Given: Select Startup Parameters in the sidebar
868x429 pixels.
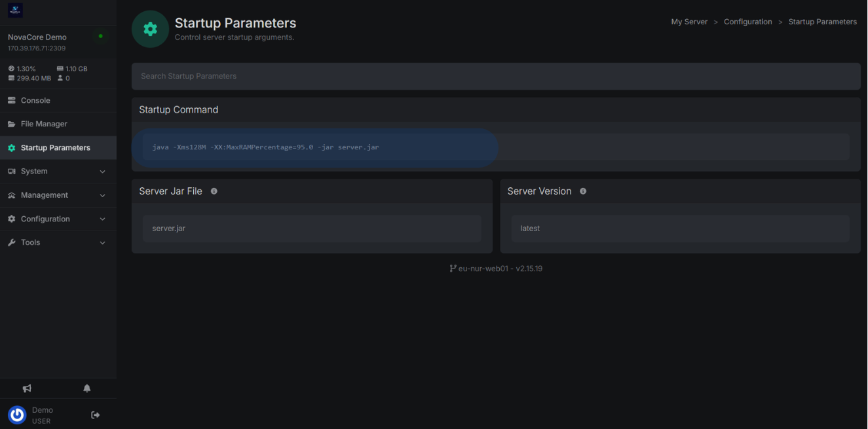Looking at the screenshot, I should click(x=56, y=148).
